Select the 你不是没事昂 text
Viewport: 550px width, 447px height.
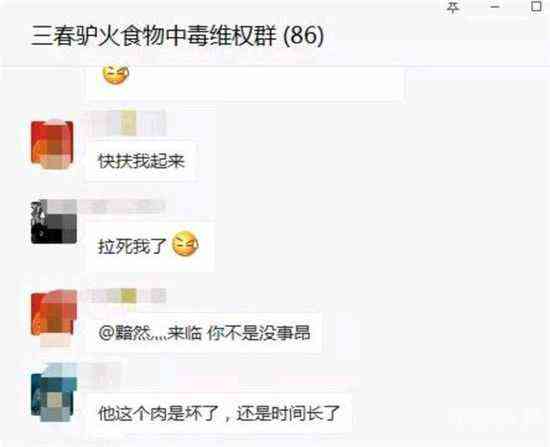[x=259, y=333]
